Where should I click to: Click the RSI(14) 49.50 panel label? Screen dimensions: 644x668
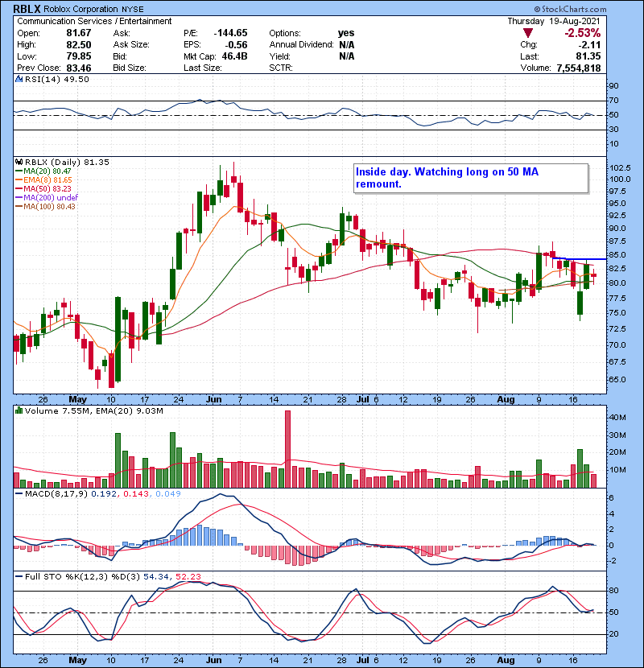[x=57, y=79]
